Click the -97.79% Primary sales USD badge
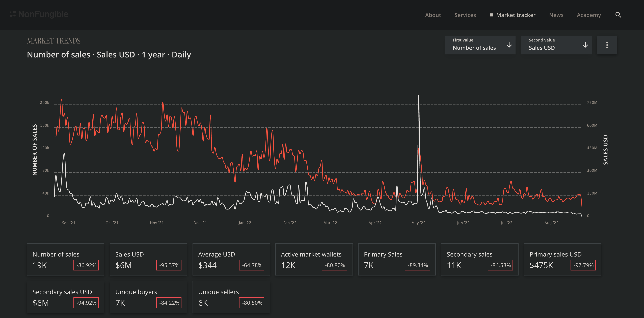 [583, 265]
